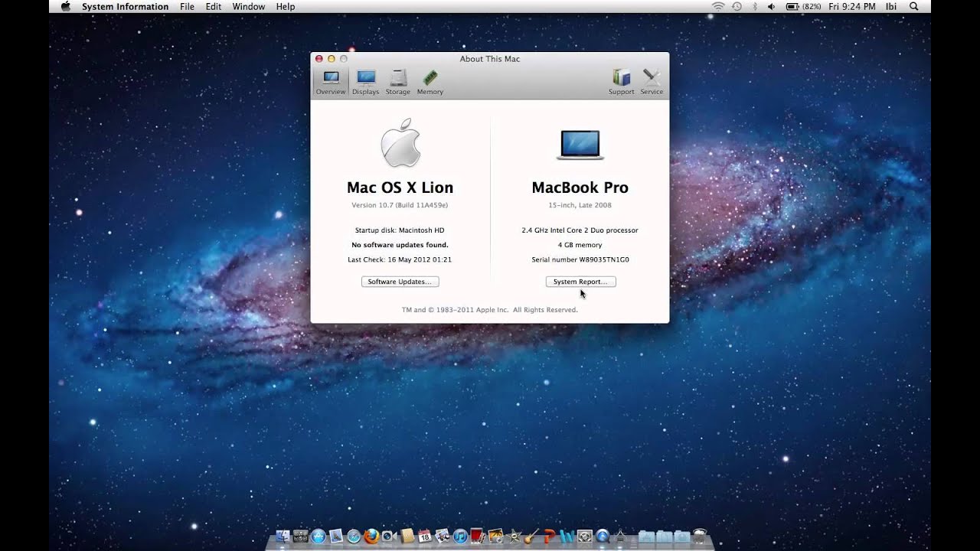This screenshot has width=980, height=551.
Task: Launch GarageBand guitar icon in Dock
Action: tap(531, 536)
